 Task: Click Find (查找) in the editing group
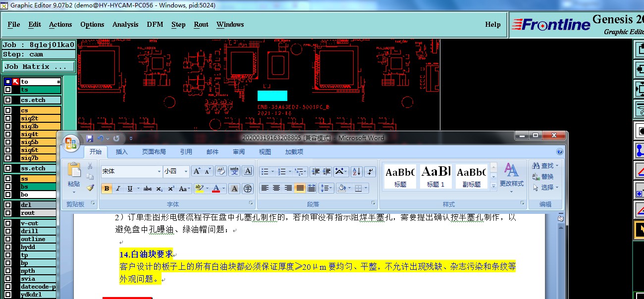click(x=545, y=165)
